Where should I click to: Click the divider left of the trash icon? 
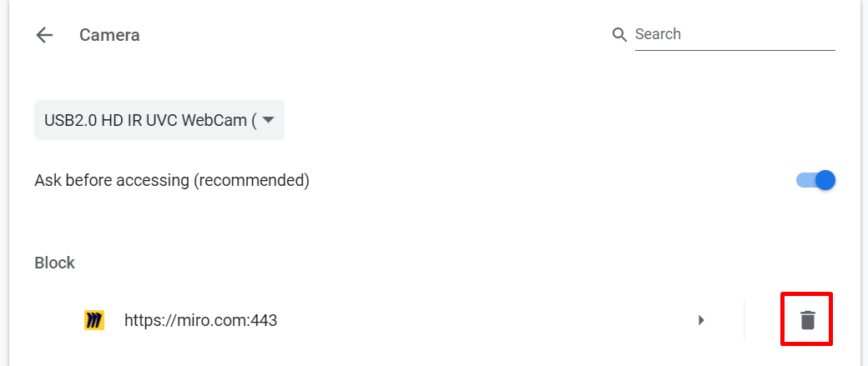point(744,319)
